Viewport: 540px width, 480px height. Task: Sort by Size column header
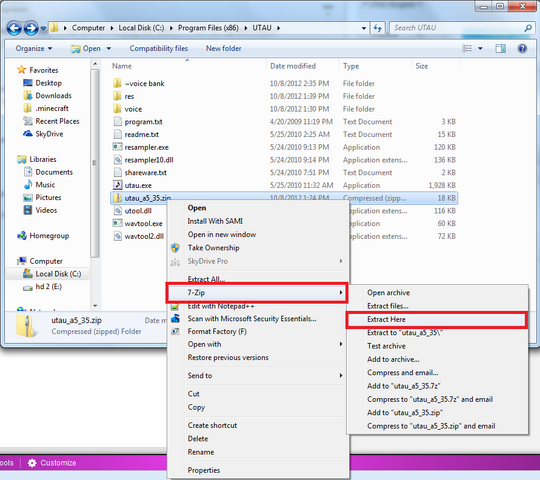coord(422,66)
